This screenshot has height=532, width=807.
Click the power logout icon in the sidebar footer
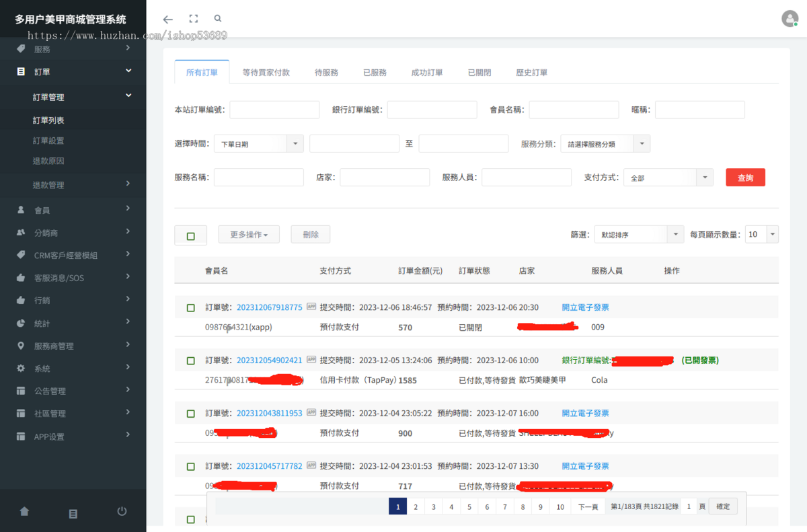coord(122,511)
